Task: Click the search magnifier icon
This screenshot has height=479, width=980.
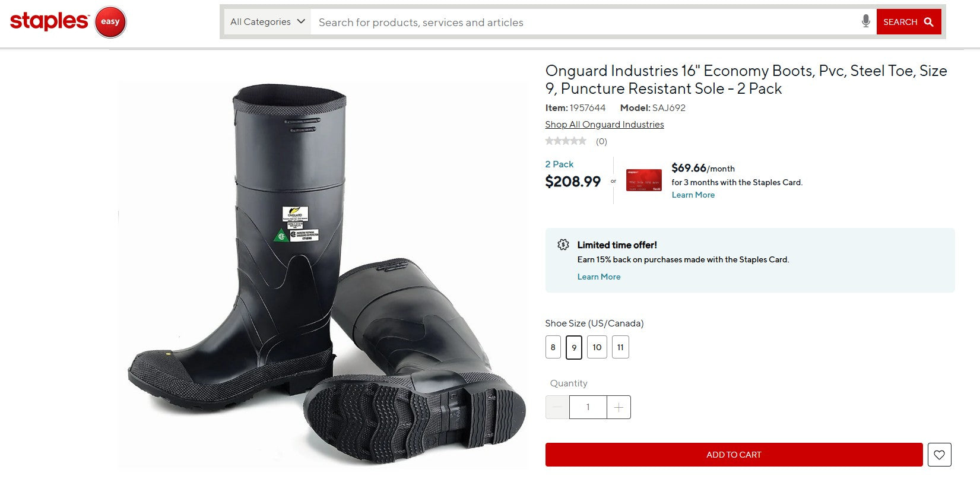Action: click(928, 21)
